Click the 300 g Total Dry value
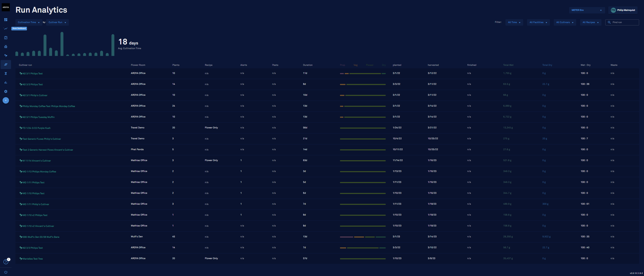 tap(545, 204)
